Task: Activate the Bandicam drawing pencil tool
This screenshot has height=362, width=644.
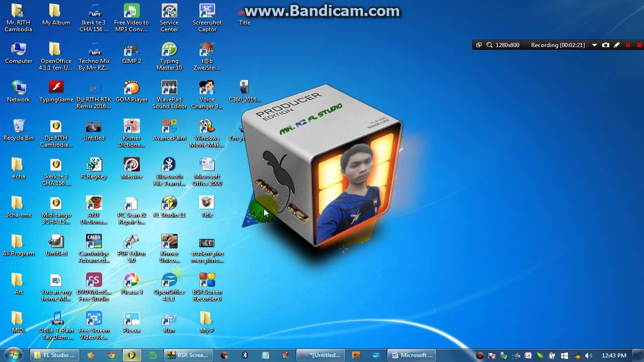Action: (617, 45)
